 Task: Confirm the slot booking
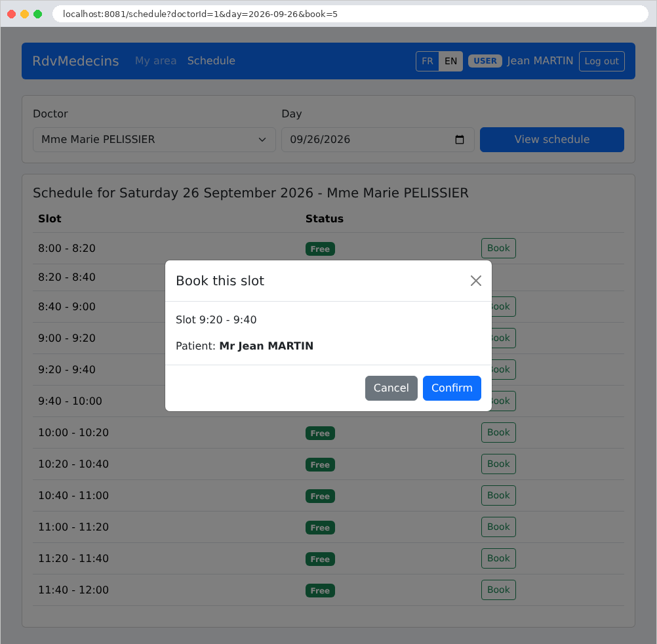[452, 388]
